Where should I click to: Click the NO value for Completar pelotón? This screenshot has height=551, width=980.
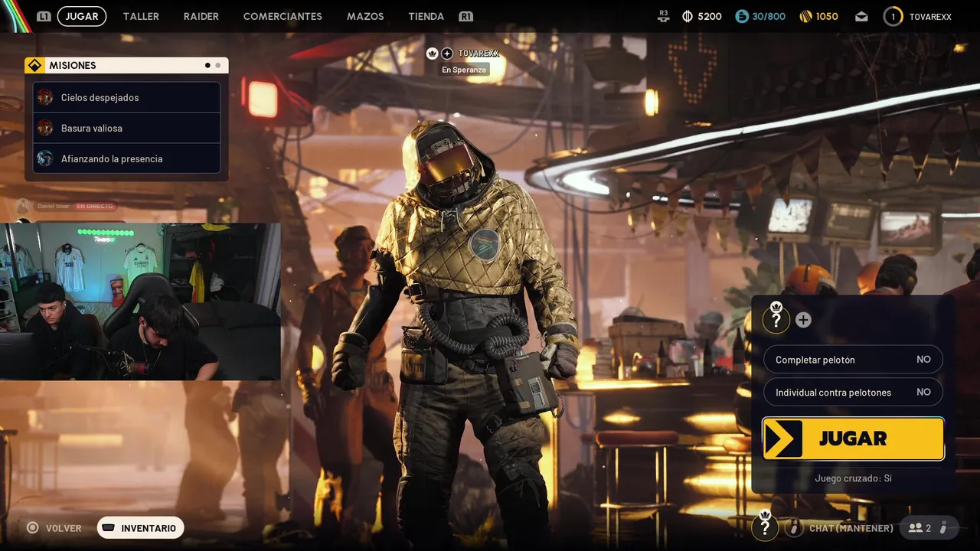tap(924, 360)
